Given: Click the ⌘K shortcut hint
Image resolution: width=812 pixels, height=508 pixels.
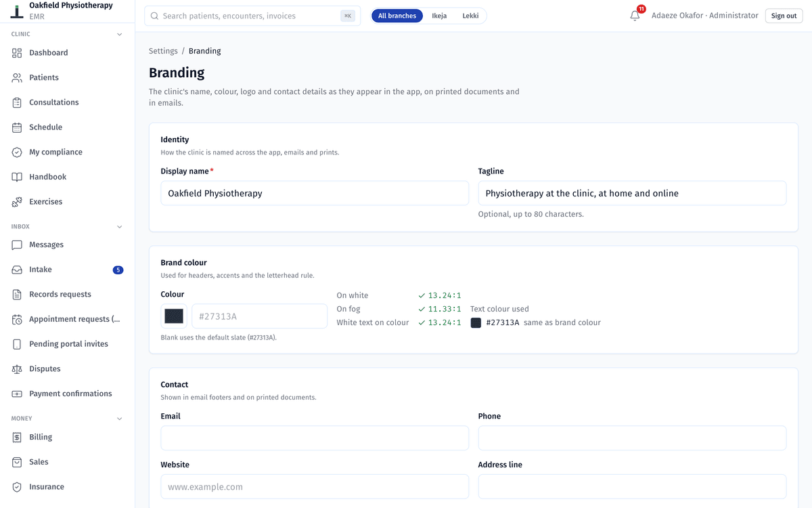Looking at the screenshot, I should point(348,16).
